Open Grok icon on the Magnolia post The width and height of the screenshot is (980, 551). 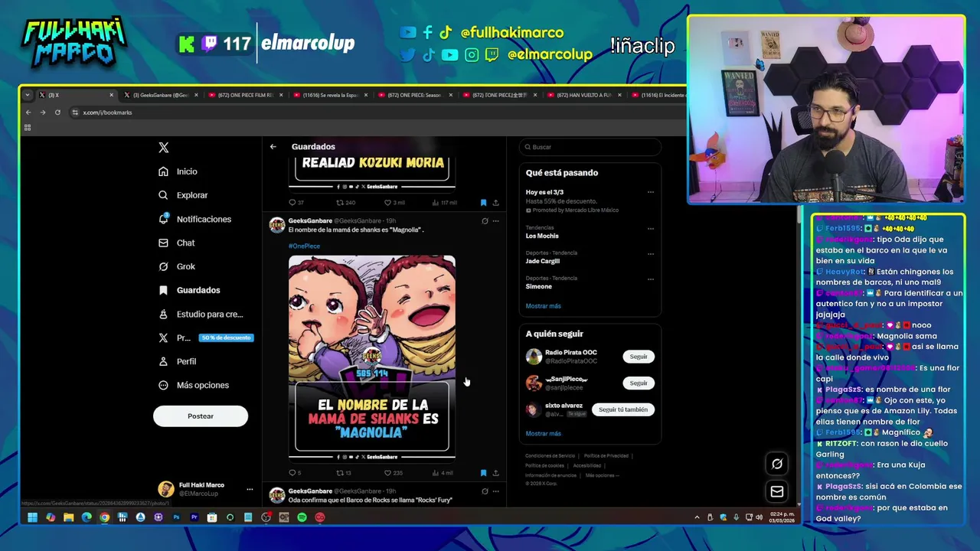click(485, 221)
